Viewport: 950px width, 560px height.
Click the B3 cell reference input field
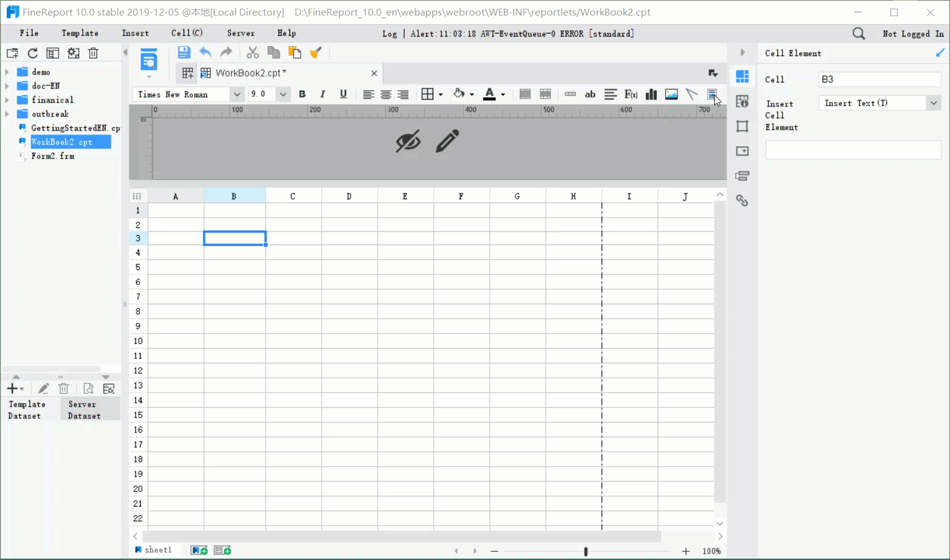(x=880, y=79)
